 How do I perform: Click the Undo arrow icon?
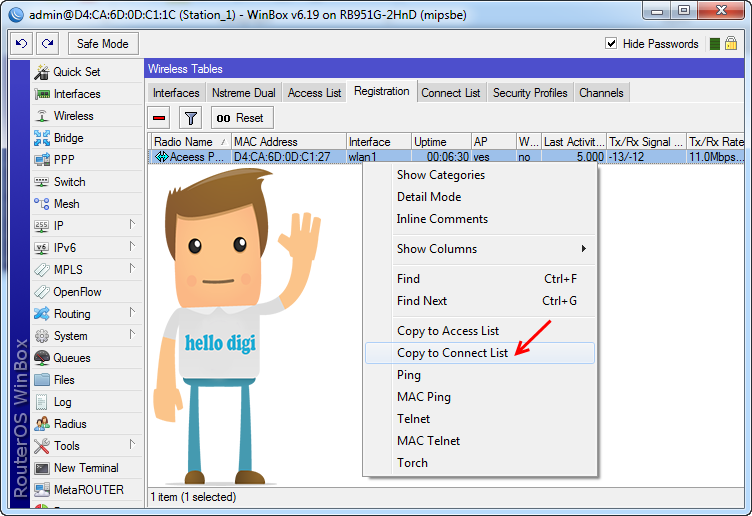(21, 44)
